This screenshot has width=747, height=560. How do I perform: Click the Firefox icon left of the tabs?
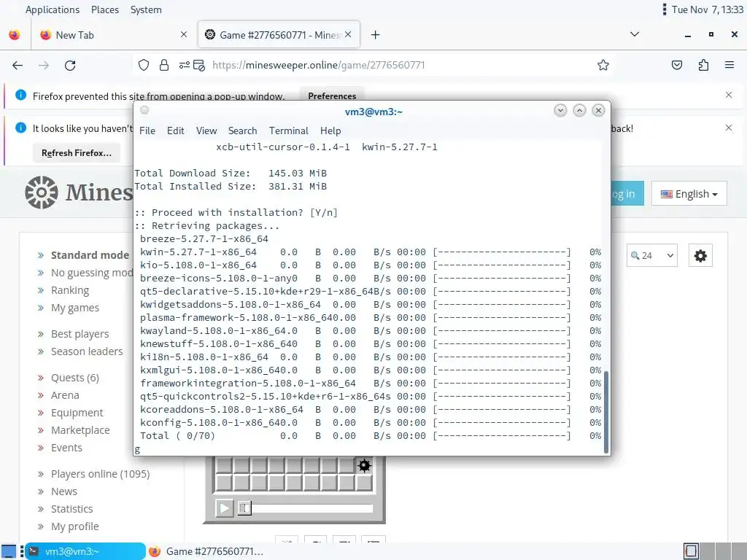15,35
